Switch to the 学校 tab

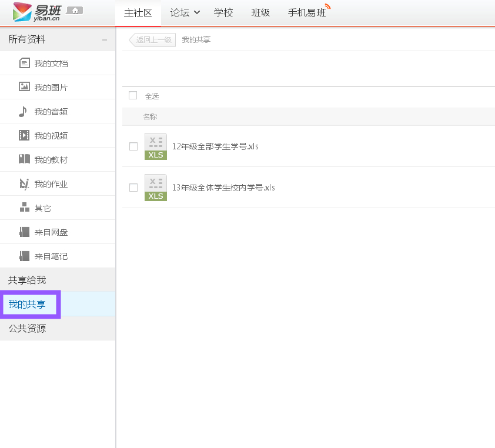[223, 13]
